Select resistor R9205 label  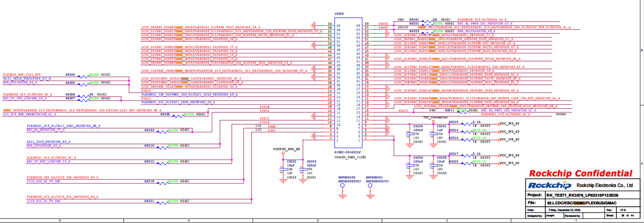coord(70,83)
